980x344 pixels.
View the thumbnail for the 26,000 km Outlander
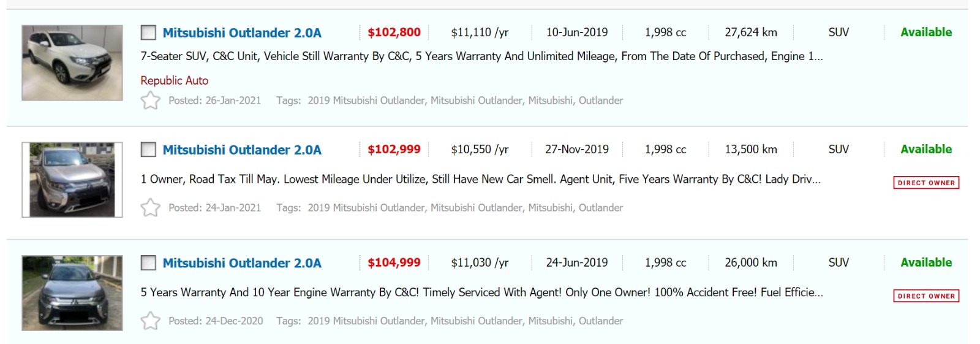[72, 293]
